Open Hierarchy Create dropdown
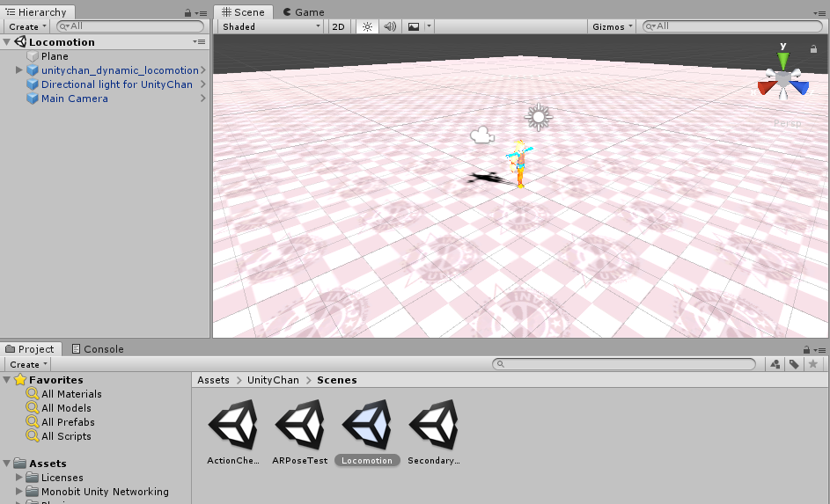 [x=27, y=26]
